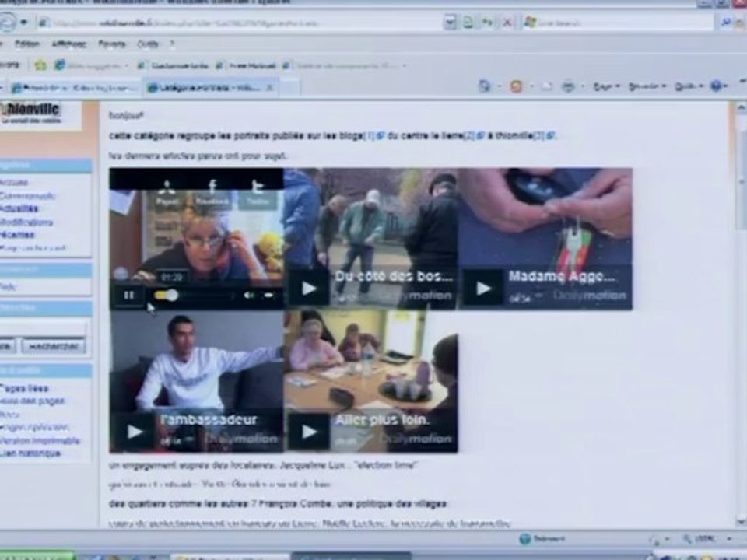Click the compatibility view page icon
The width and height of the screenshot is (747, 560).
tap(468, 23)
